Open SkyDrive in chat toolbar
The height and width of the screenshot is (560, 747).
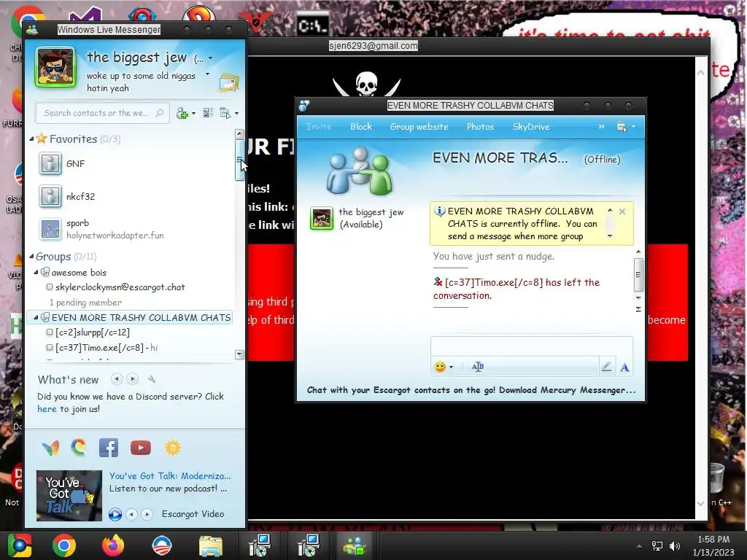[x=531, y=127]
